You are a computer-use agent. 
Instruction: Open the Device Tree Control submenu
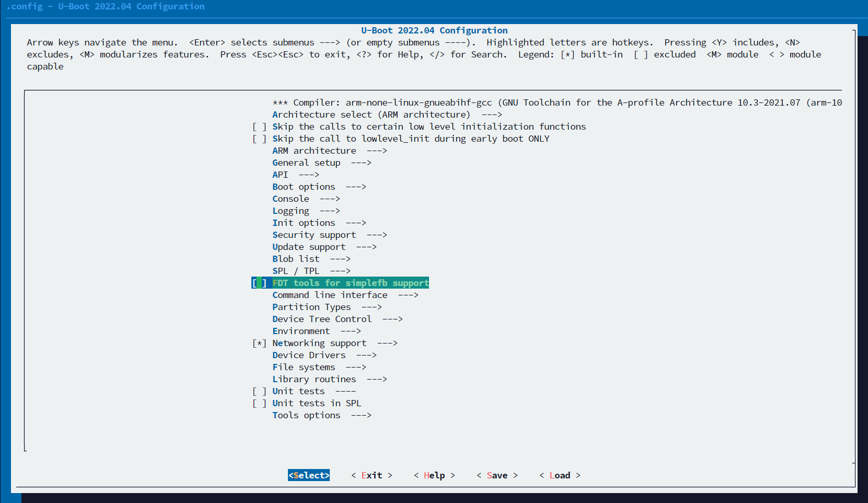[338, 319]
